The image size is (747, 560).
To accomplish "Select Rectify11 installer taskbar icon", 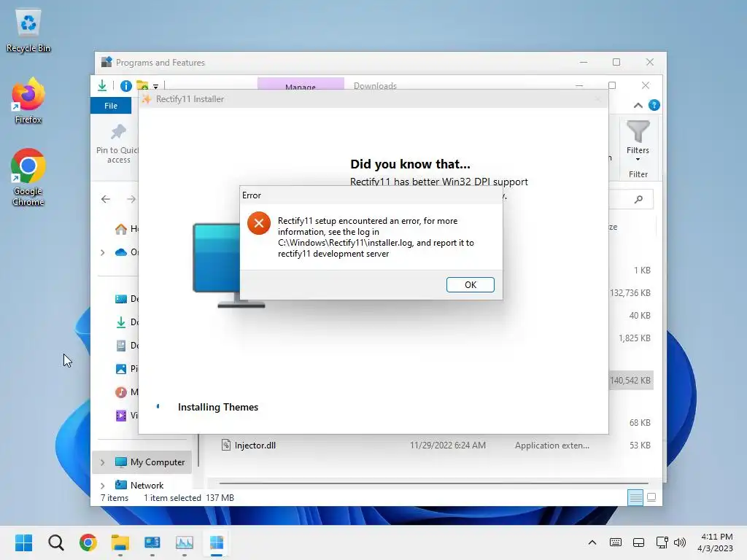I will point(216,542).
